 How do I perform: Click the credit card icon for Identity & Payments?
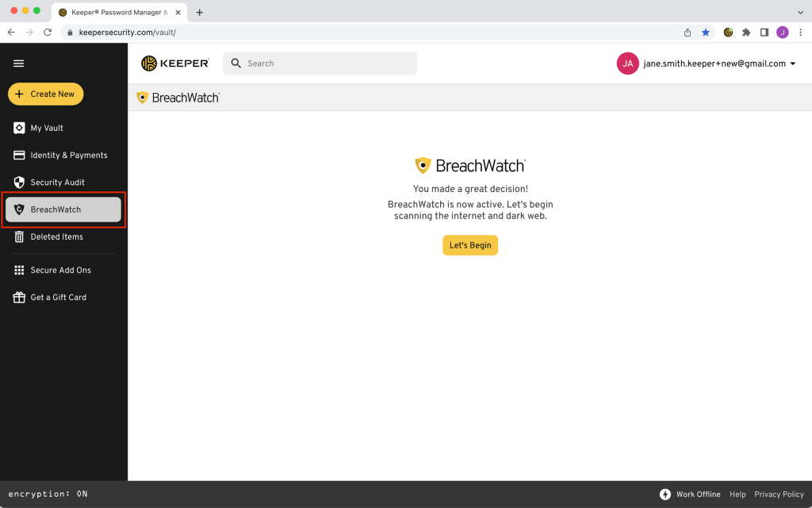(x=19, y=155)
